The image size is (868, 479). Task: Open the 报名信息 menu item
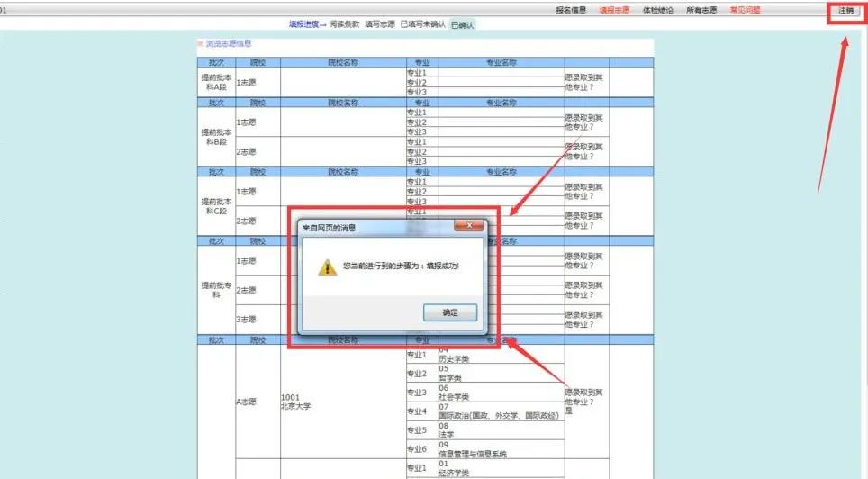point(571,10)
